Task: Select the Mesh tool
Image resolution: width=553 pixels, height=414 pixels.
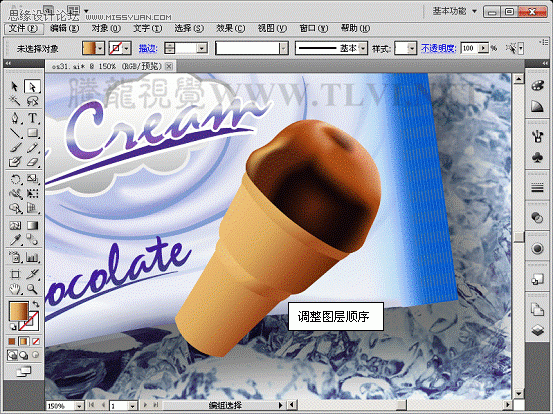Action: [14, 225]
